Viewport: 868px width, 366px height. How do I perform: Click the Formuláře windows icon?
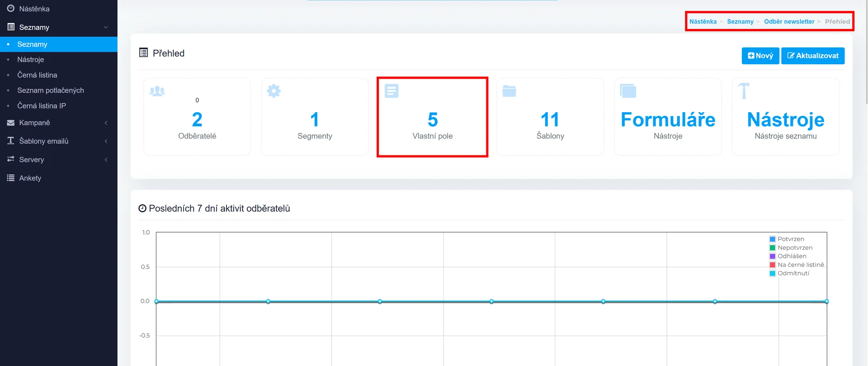(x=627, y=91)
